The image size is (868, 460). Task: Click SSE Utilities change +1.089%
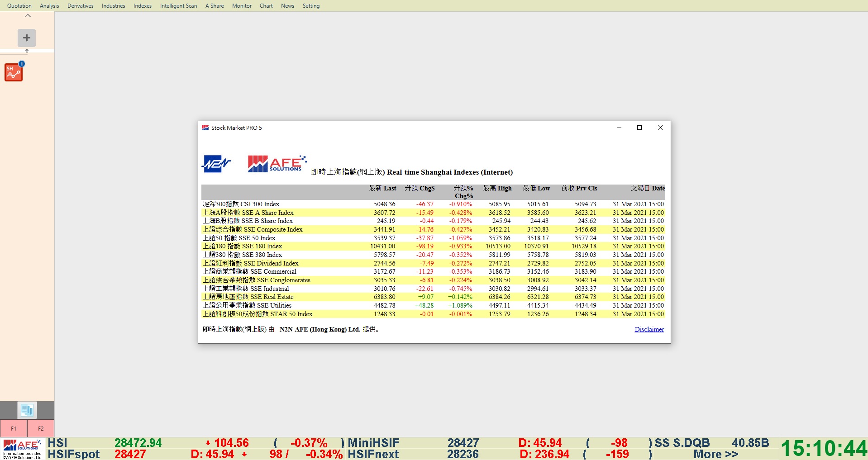(x=460, y=305)
